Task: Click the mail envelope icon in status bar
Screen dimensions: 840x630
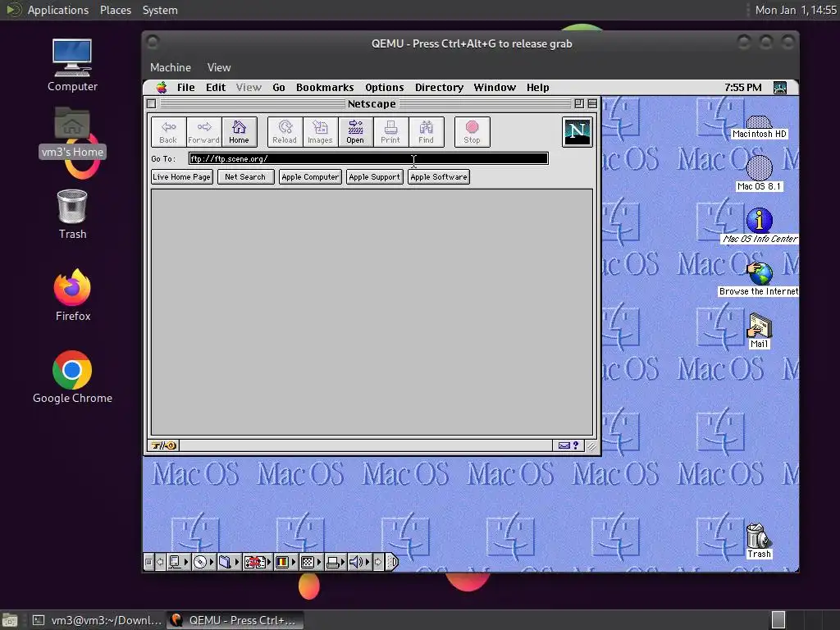Action: [x=564, y=445]
